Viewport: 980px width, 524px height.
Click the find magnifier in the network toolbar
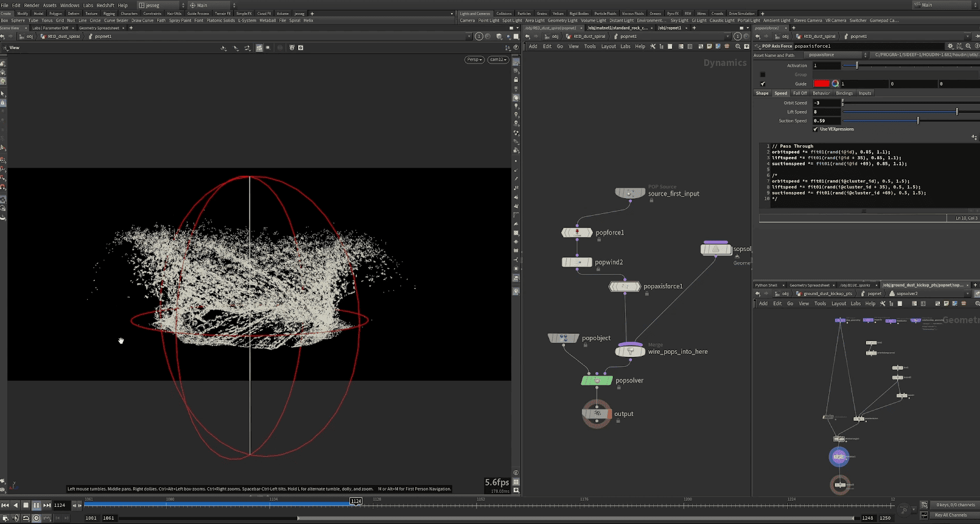[737, 47]
